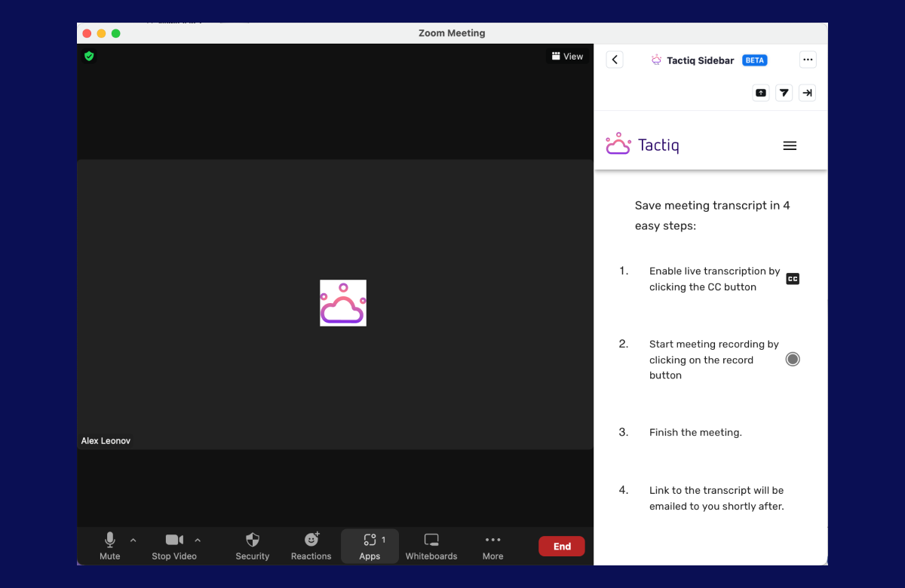Click the Zoom Meeting window title

(x=452, y=33)
